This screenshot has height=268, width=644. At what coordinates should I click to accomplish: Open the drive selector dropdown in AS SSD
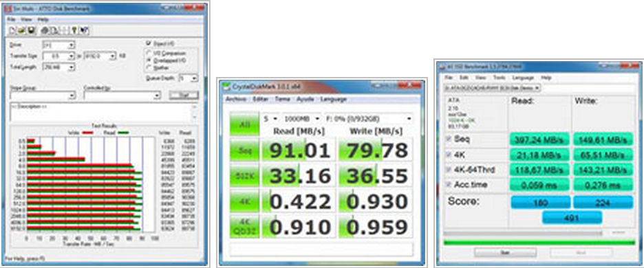492,88
